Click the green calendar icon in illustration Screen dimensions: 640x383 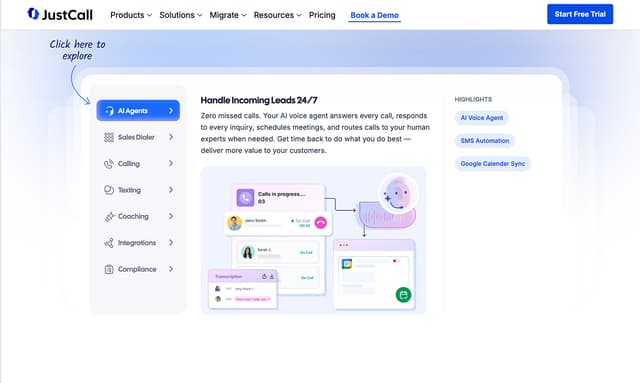pyautogui.click(x=403, y=295)
